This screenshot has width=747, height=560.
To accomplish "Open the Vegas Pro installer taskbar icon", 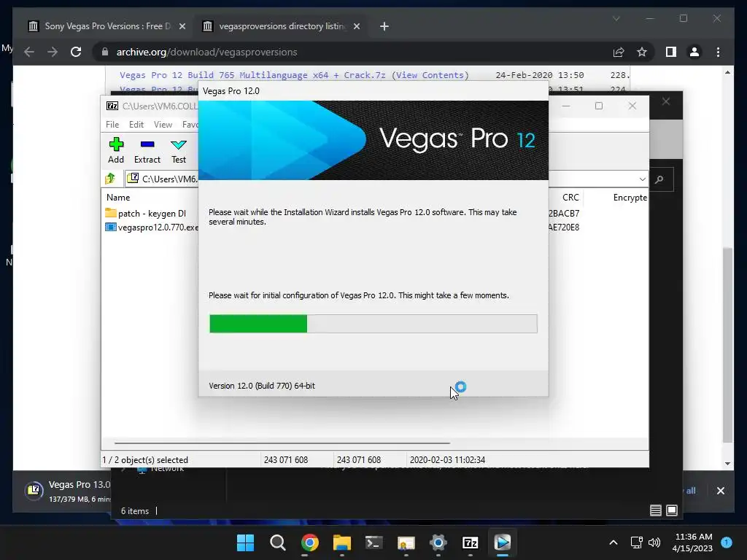I will point(502,542).
